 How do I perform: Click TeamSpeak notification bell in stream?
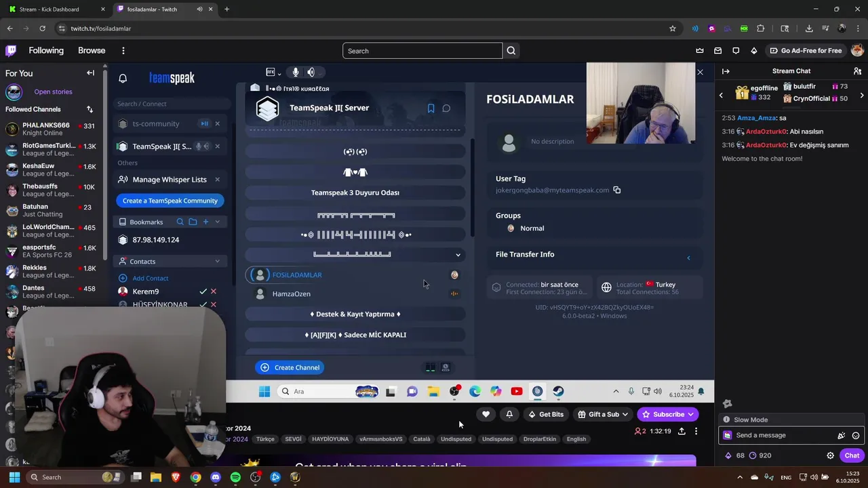click(123, 79)
